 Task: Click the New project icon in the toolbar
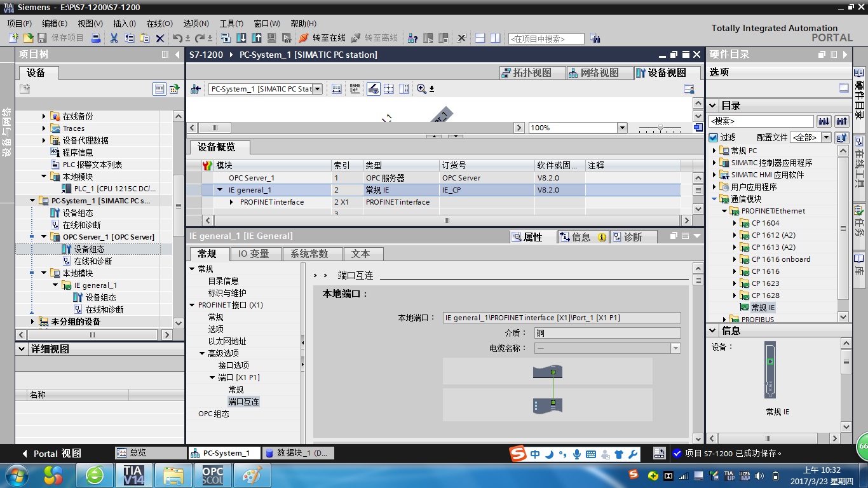[13, 38]
